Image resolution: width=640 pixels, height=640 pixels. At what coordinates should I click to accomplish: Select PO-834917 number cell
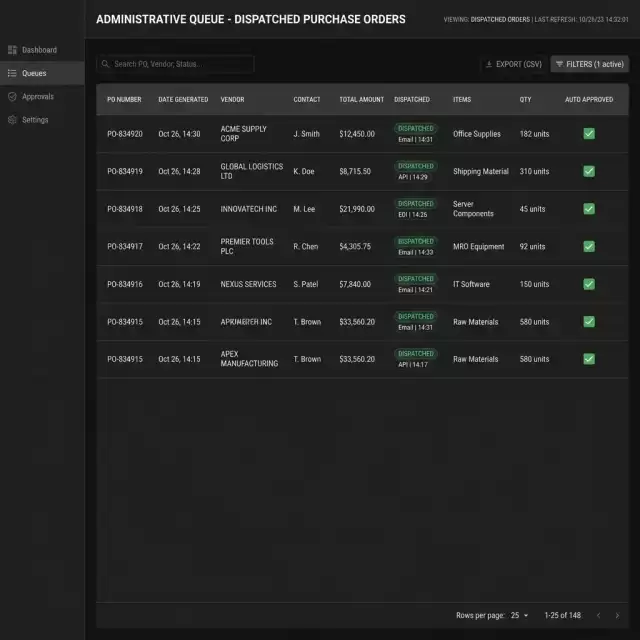tap(125, 247)
